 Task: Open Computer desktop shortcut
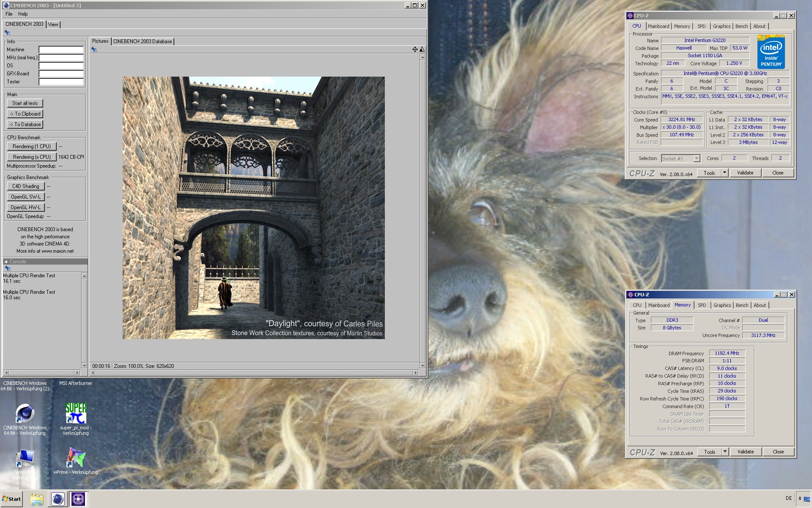click(25, 464)
